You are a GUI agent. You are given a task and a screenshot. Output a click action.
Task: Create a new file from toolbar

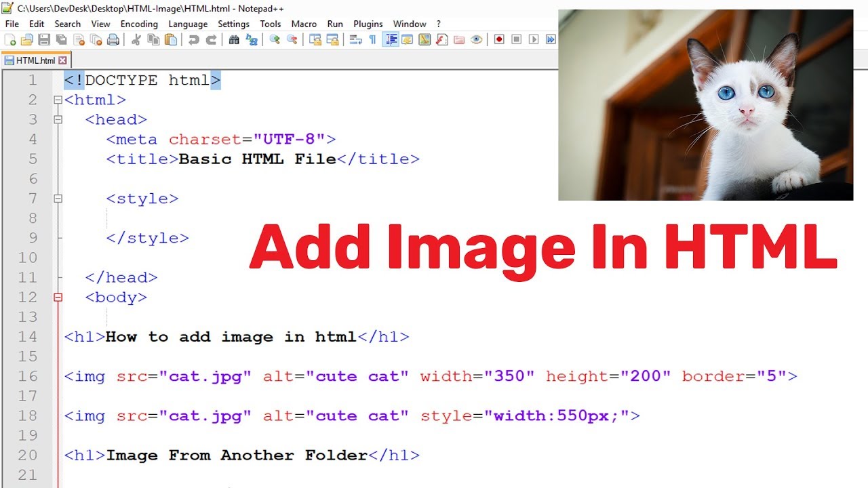10,40
